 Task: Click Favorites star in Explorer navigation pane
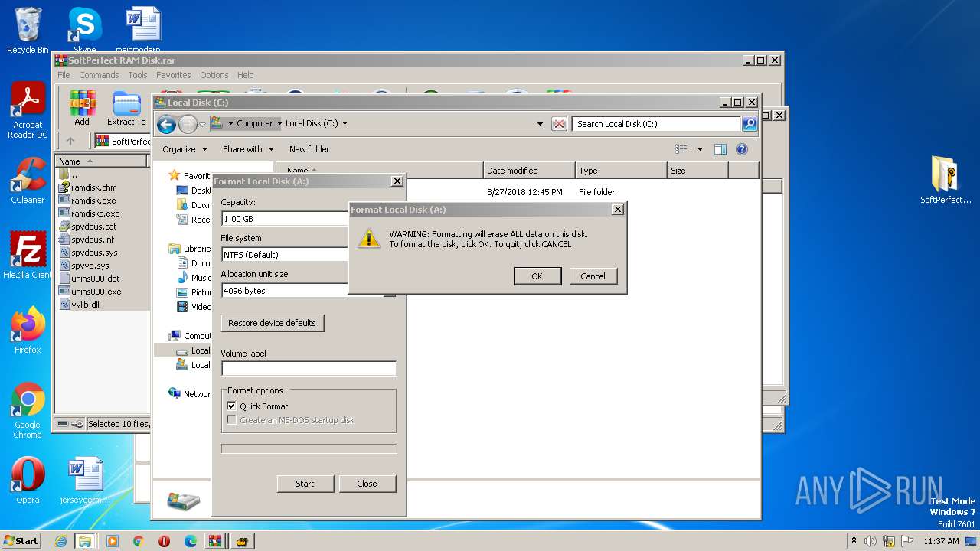coord(175,175)
